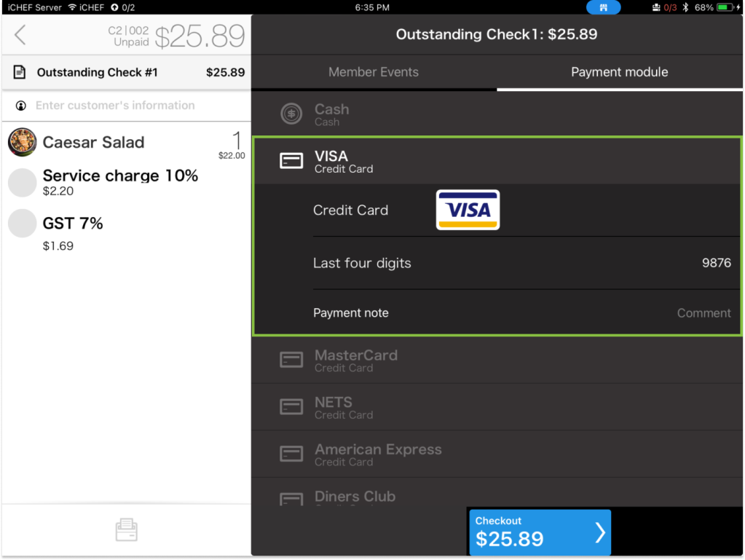Select the Payment module tab
The width and height of the screenshot is (745, 560).
(x=619, y=72)
